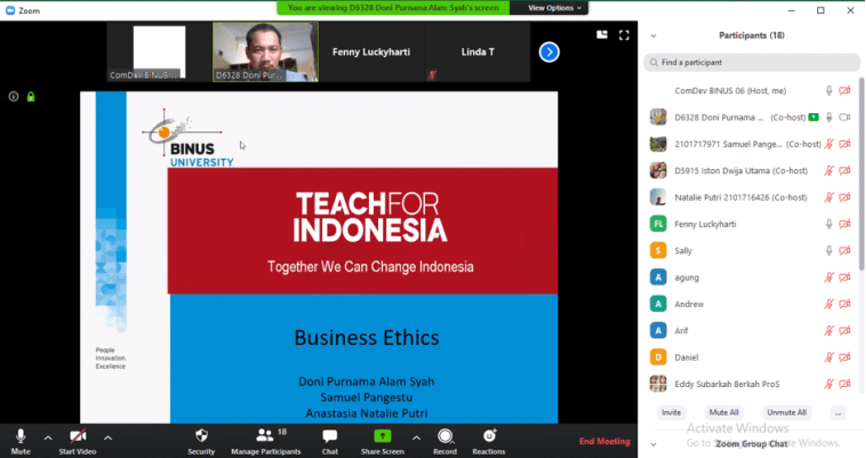Click Andrew's camera-off icon

click(x=844, y=304)
